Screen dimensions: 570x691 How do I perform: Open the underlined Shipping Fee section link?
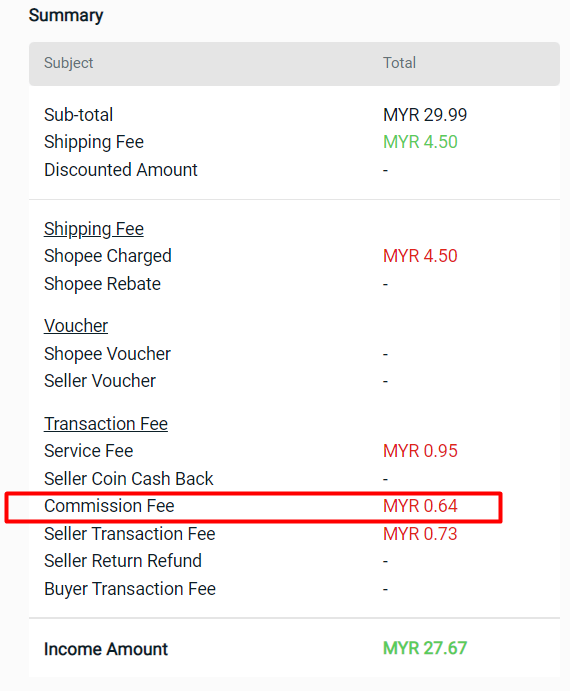[x=94, y=229]
